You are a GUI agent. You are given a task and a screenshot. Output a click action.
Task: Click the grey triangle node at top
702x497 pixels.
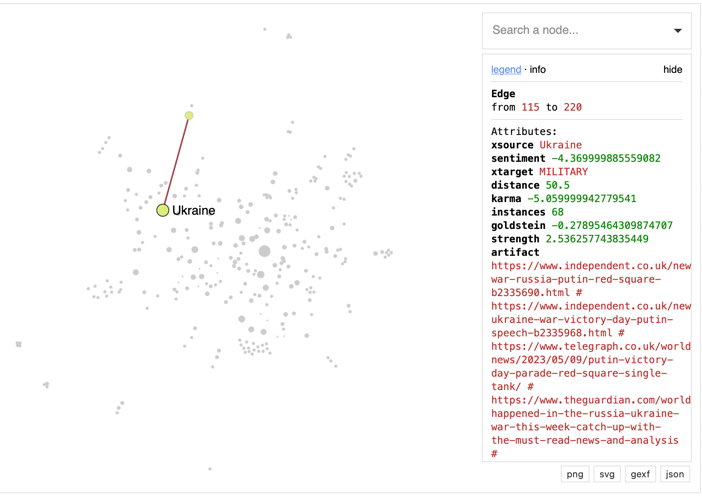pyautogui.click(x=289, y=36)
